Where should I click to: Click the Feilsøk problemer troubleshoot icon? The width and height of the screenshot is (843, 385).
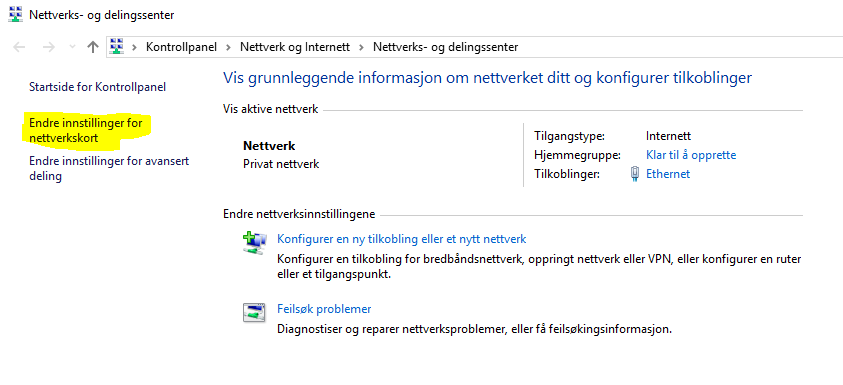(254, 312)
